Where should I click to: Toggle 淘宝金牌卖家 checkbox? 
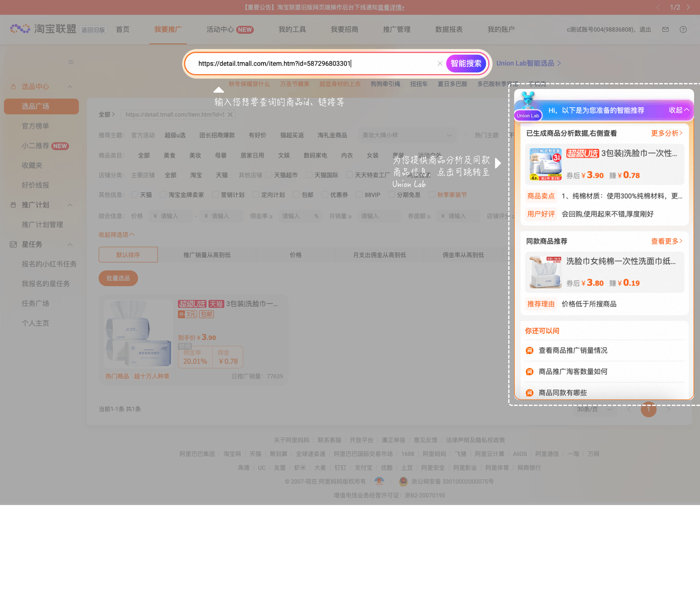point(163,194)
